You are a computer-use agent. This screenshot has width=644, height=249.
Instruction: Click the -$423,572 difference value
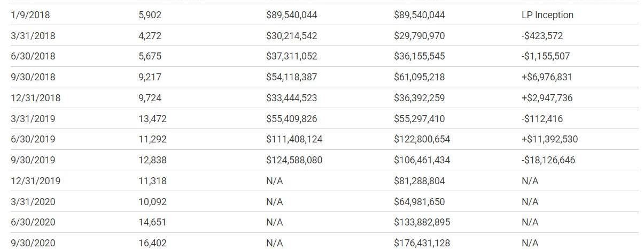pyautogui.click(x=542, y=36)
